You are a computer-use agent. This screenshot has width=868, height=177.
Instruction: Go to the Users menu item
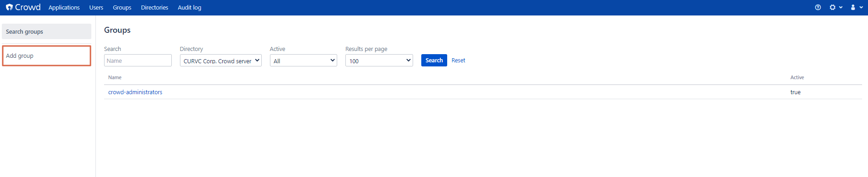point(96,8)
